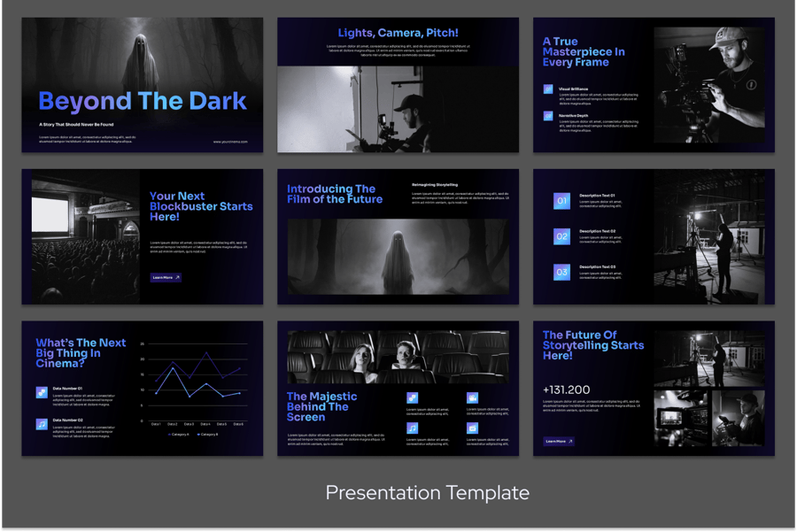Click the cameraman photo on Masterpiece slide

[708, 84]
